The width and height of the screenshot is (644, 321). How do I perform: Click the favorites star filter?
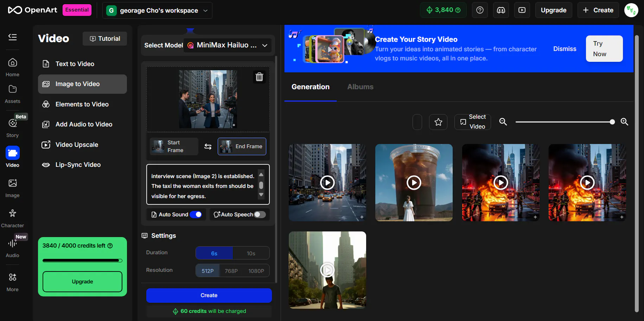438,122
